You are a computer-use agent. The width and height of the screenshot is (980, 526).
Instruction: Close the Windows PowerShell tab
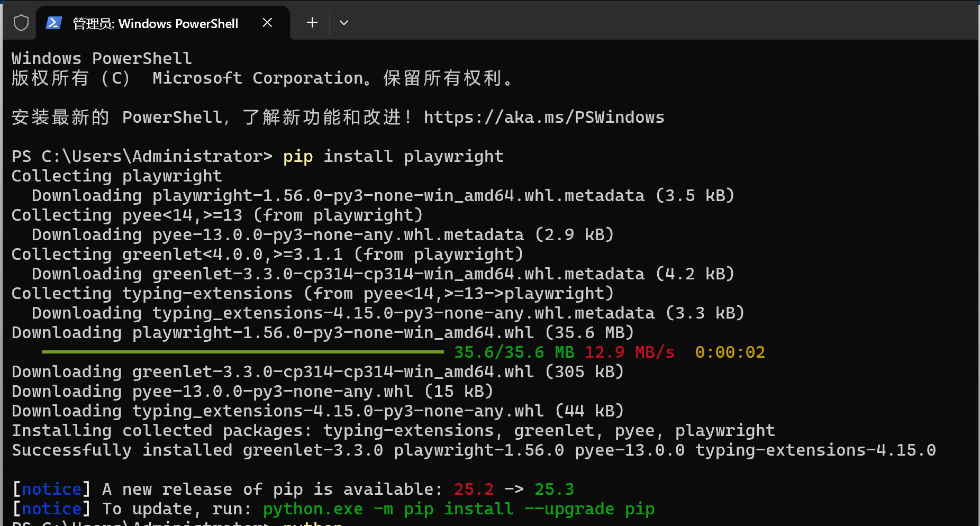click(267, 23)
